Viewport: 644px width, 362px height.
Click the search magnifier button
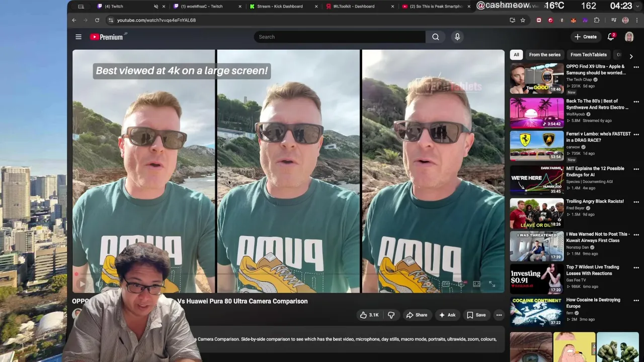coord(435,37)
